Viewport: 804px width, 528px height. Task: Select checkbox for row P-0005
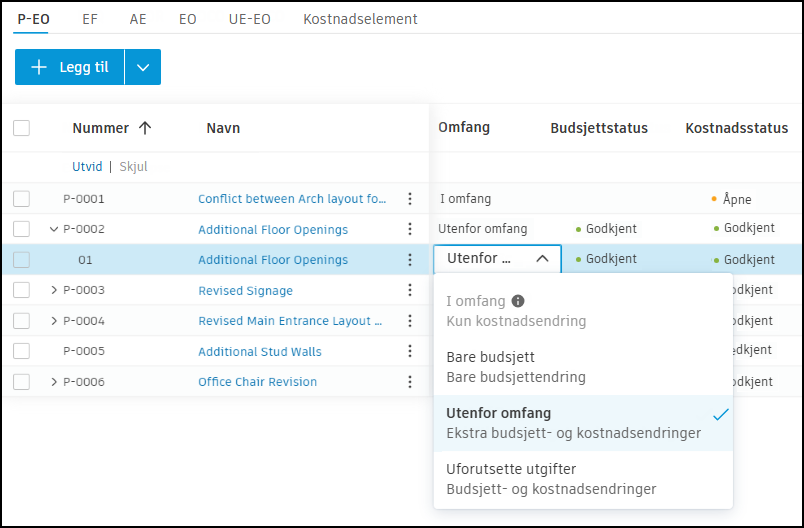[22, 351]
